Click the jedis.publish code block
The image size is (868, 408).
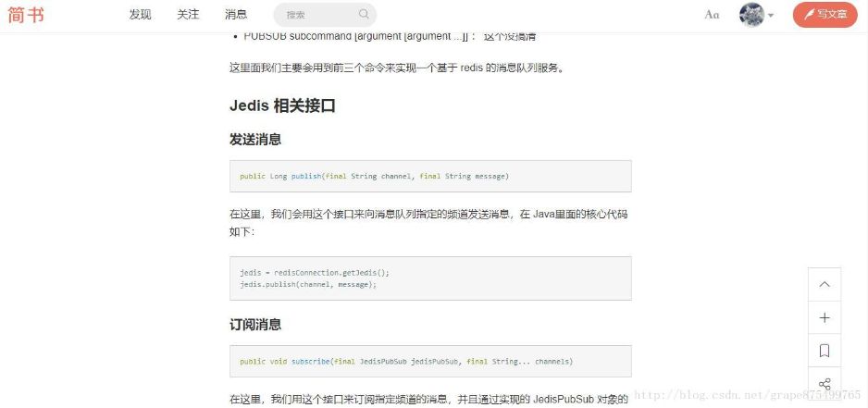(430, 278)
